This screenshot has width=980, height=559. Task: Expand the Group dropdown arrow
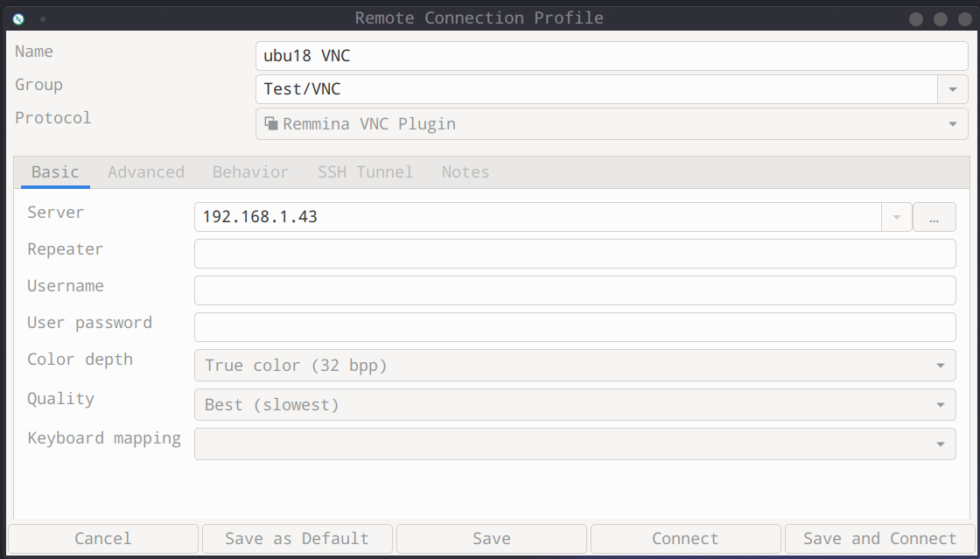point(952,89)
